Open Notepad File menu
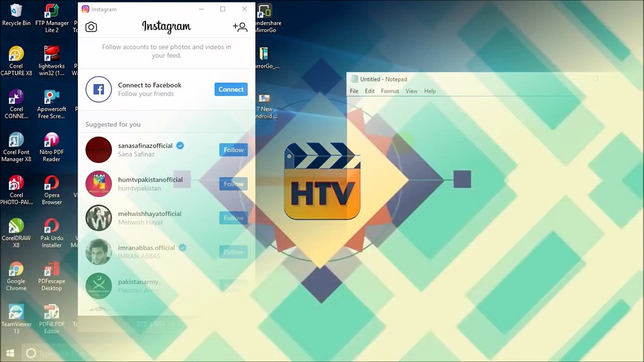This screenshot has width=644, height=362. 354,91
